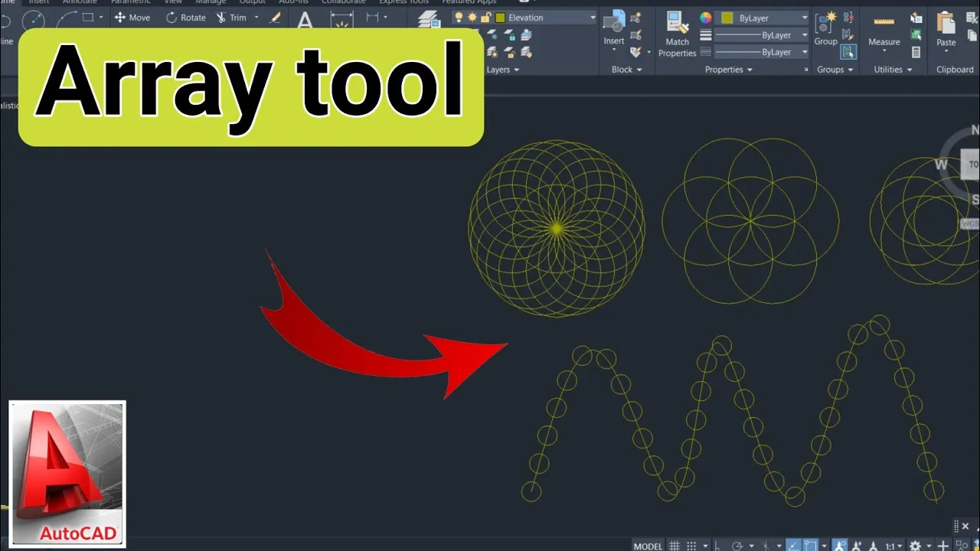Open the Workspace Switching gear icon
980x551 pixels.
[x=915, y=546]
